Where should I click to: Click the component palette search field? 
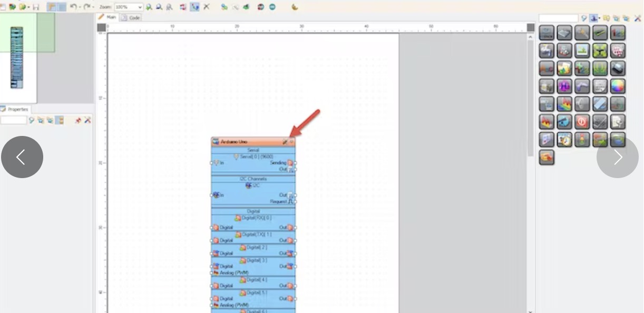pos(558,18)
